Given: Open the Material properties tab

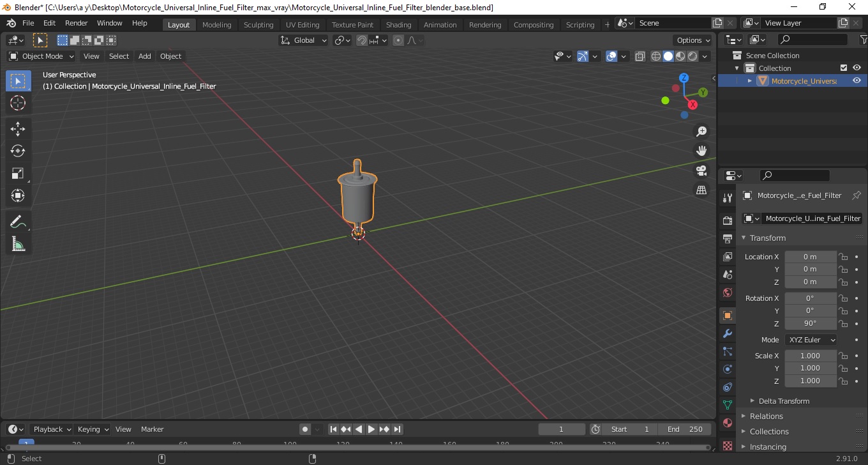Looking at the screenshot, I should pos(728,423).
